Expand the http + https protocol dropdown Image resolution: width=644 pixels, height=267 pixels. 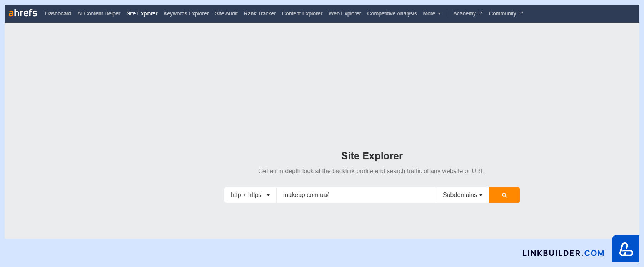pos(250,195)
